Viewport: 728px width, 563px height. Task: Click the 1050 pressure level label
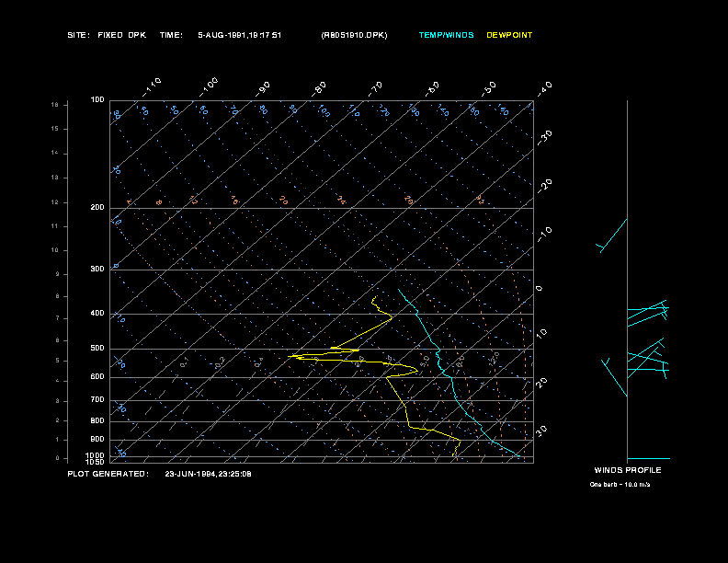96,462
